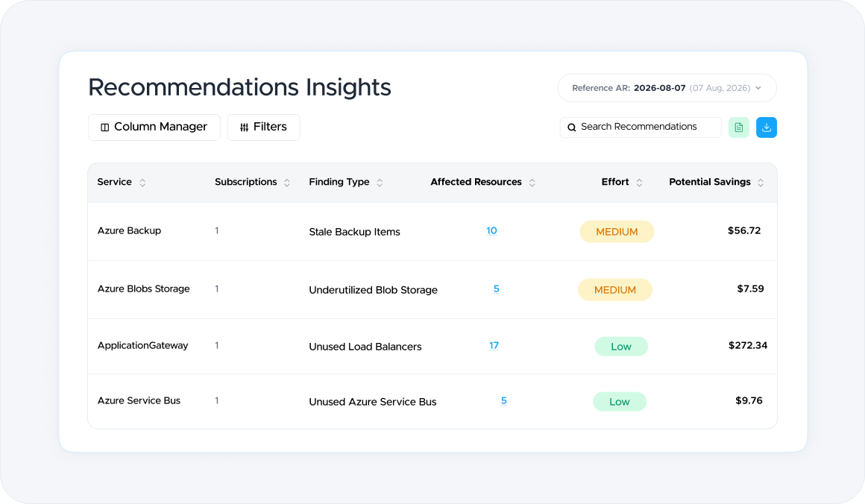Image resolution: width=865 pixels, height=504 pixels.
Task: Sort by the Effort column arrows
Action: [x=639, y=183]
